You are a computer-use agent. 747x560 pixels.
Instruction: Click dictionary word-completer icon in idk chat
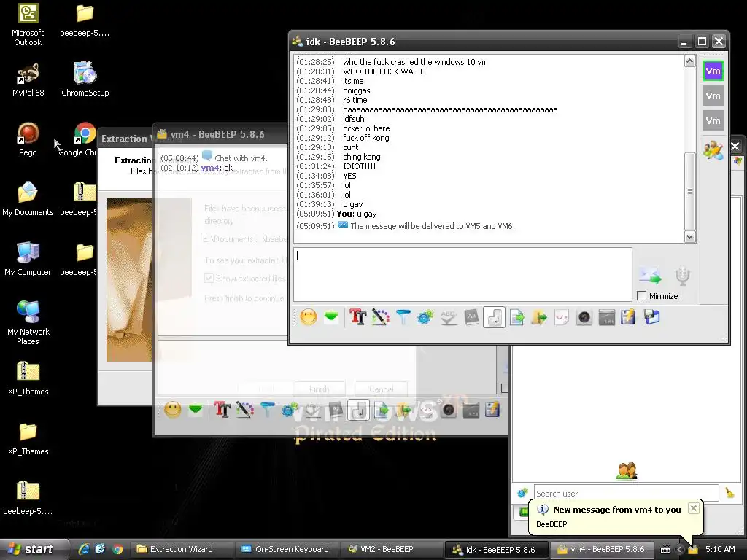[x=471, y=317]
